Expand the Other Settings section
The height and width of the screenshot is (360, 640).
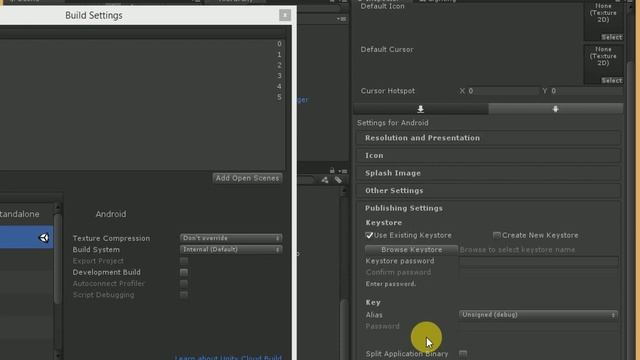coord(489,191)
